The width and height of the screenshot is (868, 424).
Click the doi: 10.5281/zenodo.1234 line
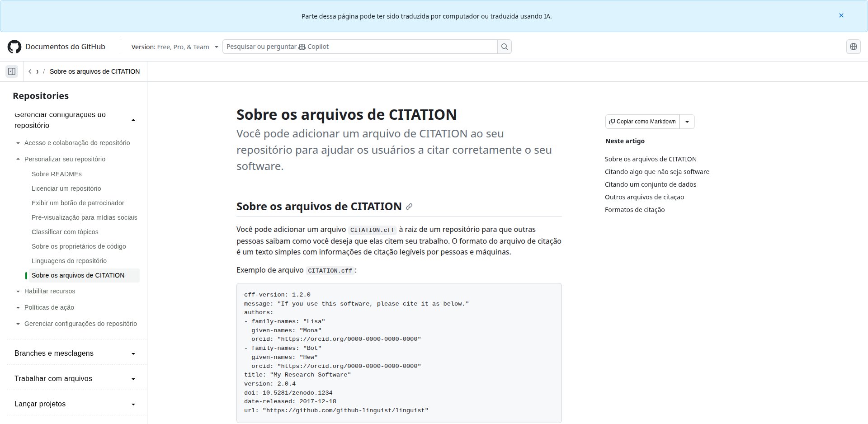(288, 393)
